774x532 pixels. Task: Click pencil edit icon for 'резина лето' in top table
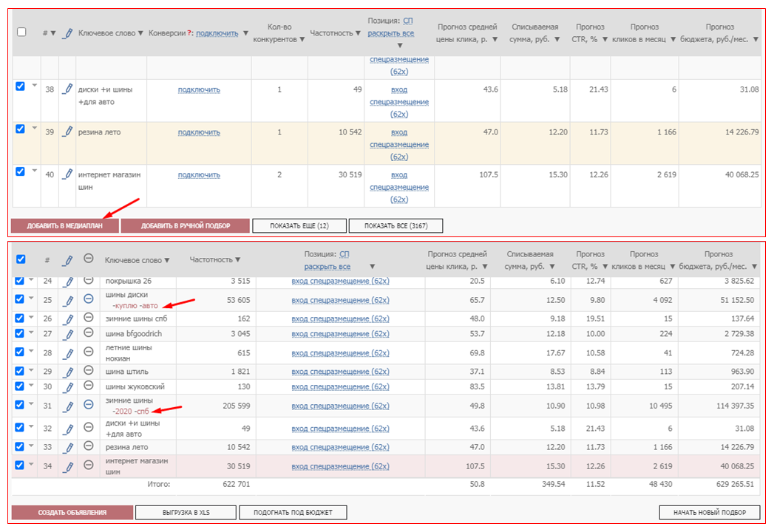pos(67,132)
